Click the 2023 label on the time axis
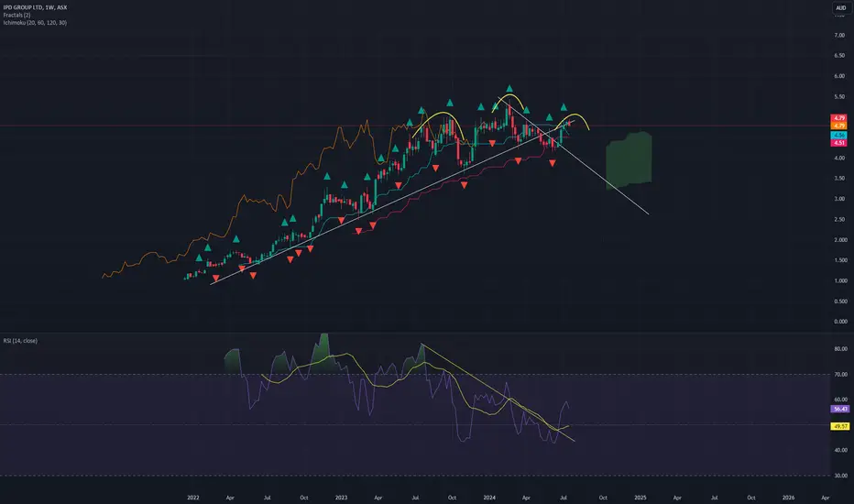The height and width of the screenshot is (504, 854). tap(341, 498)
